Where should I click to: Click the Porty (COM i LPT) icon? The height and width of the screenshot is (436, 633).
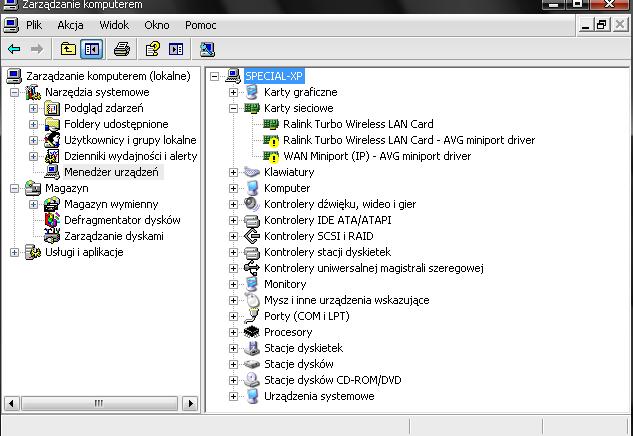coord(252,316)
